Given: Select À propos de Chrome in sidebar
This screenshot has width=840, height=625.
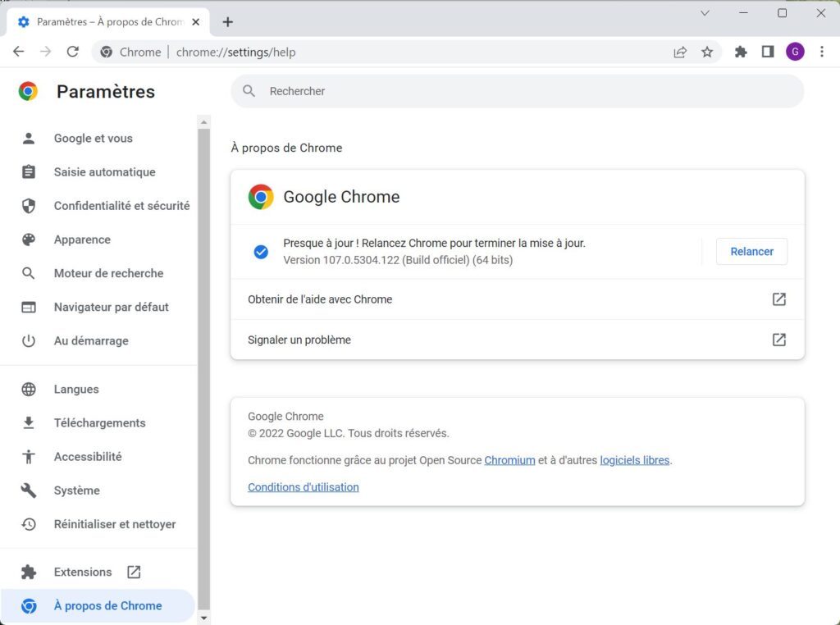Looking at the screenshot, I should tap(98, 605).
